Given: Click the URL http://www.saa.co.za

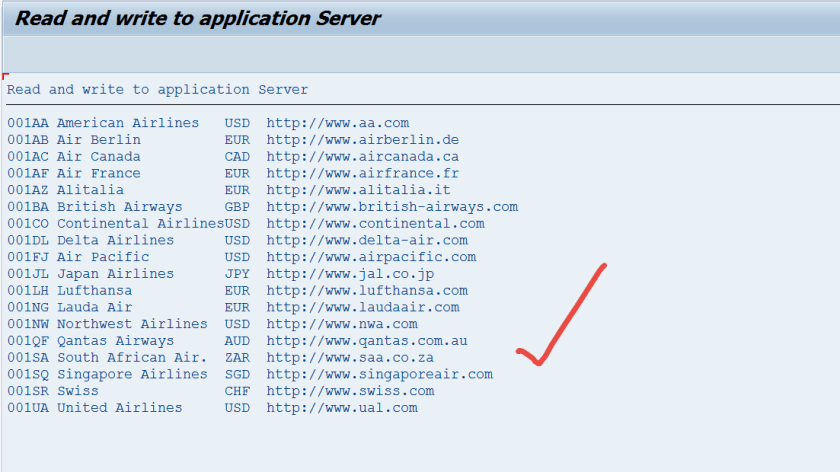Looking at the screenshot, I should click(x=350, y=357).
